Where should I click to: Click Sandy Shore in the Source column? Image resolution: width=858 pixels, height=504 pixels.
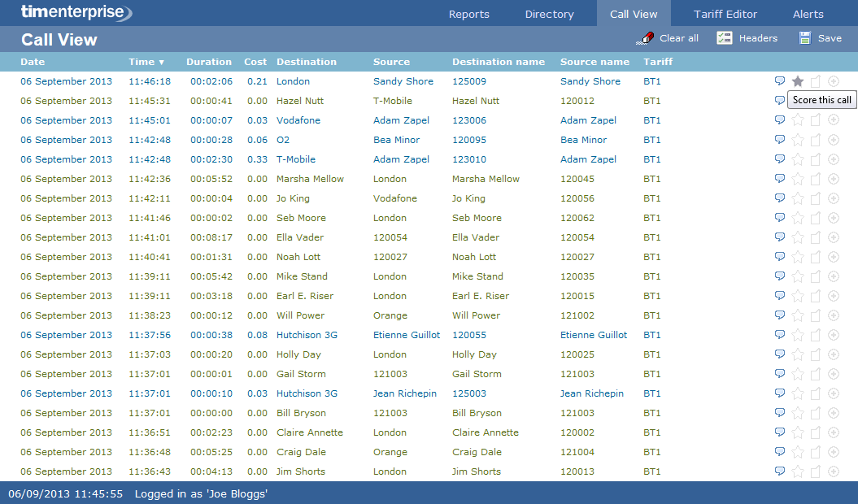click(x=403, y=81)
